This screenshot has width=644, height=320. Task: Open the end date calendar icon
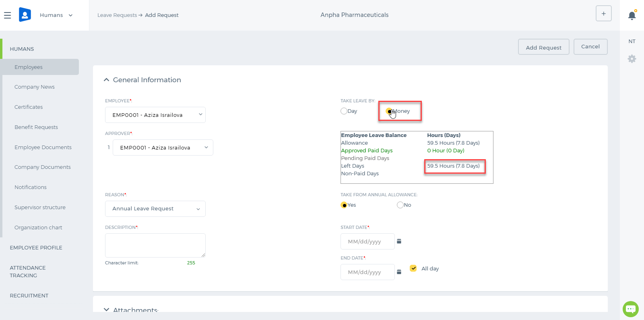399,272
